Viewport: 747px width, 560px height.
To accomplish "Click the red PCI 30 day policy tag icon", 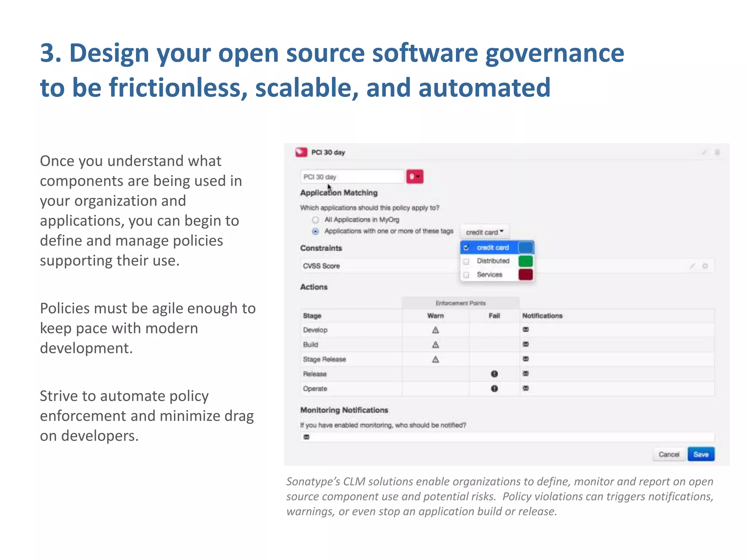I will 301,152.
